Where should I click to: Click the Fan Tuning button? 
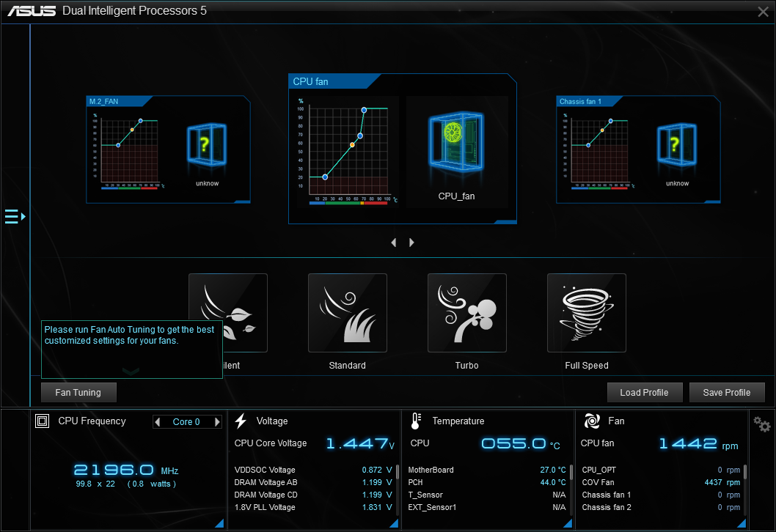[78, 393]
